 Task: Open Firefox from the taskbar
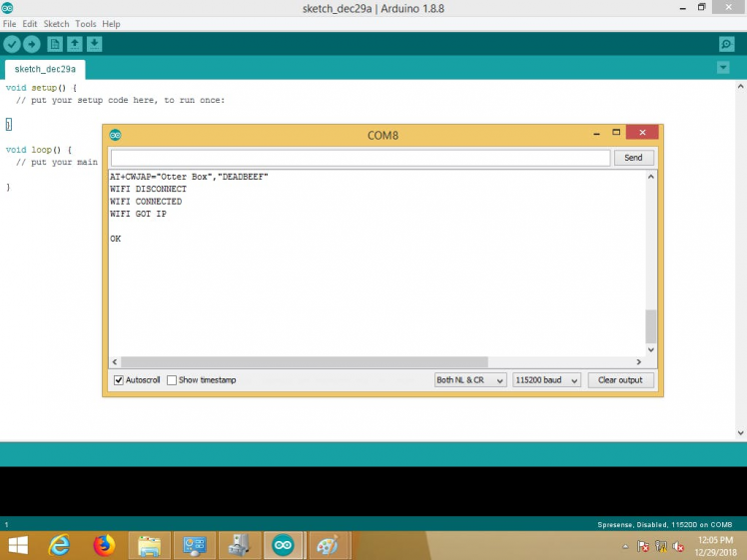click(104, 545)
